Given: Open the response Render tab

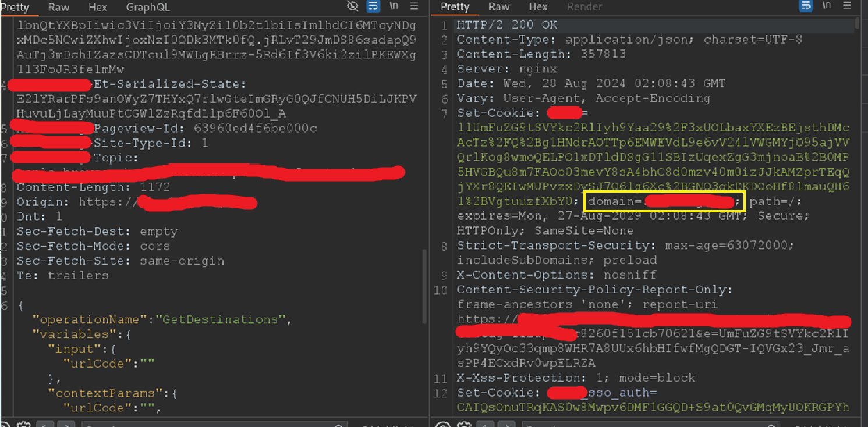Looking at the screenshot, I should (x=584, y=7).
